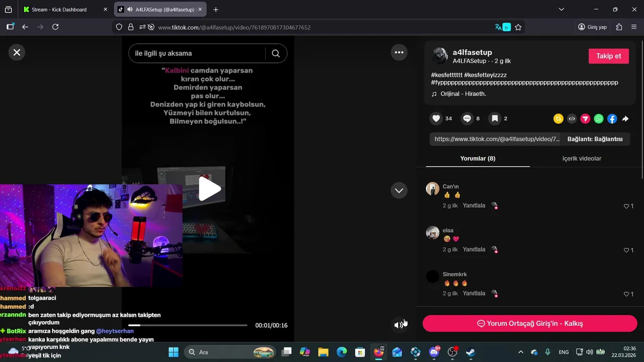644x362 pixels.
Task: Focus the 'ile ilgili şu aksama' search field
Action: (x=197, y=53)
